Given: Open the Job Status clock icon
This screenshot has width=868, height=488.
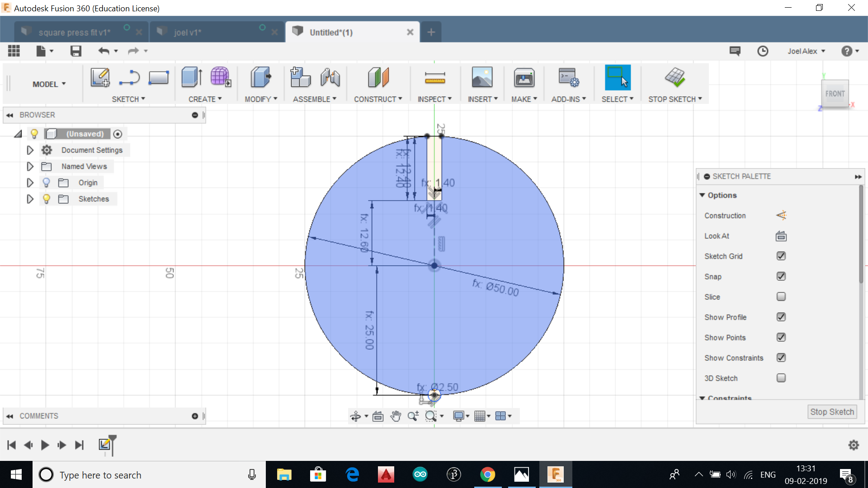Looking at the screenshot, I should [763, 51].
